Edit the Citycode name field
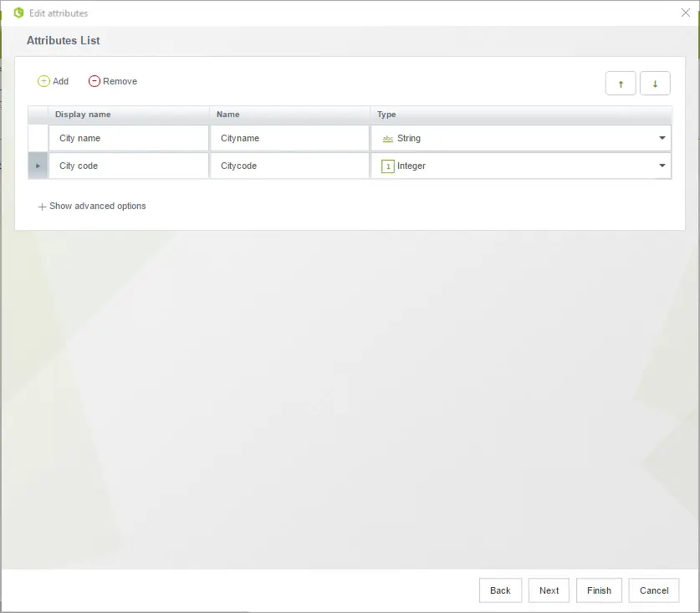 [x=289, y=166]
